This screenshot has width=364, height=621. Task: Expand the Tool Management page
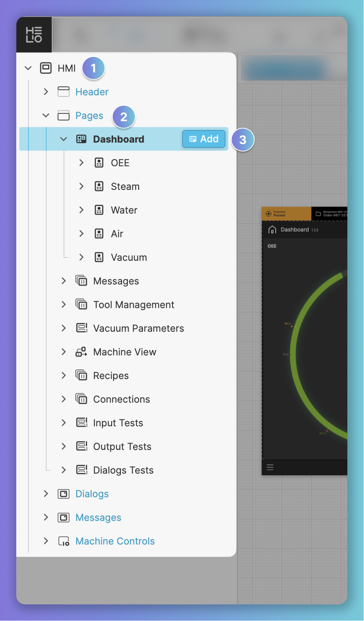(x=64, y=305)
